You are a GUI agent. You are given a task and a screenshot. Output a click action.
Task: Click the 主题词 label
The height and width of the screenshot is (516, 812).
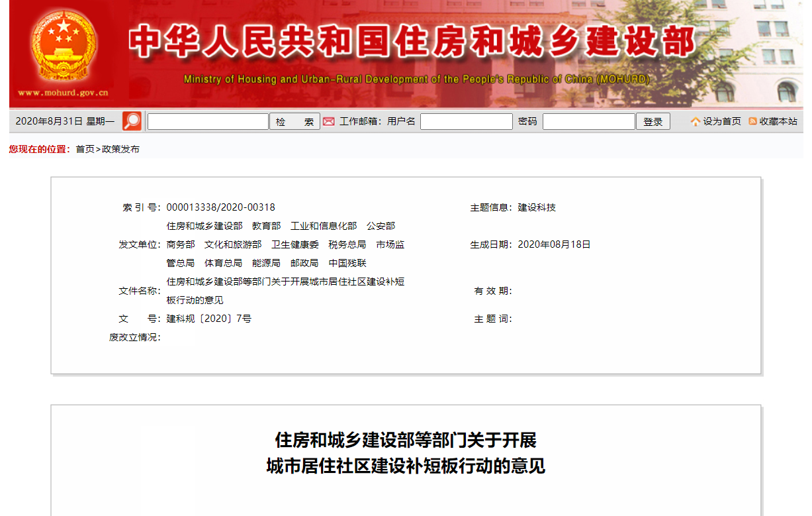point(493,319)
